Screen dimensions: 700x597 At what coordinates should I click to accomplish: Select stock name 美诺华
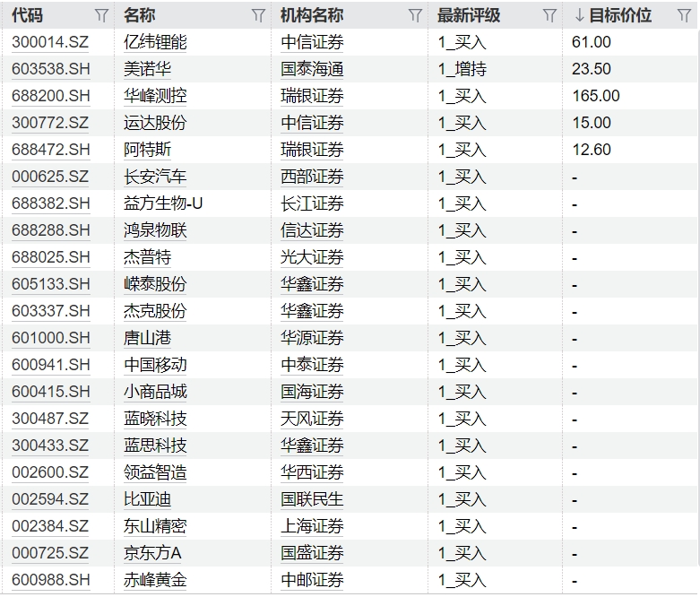coord(148,69)
